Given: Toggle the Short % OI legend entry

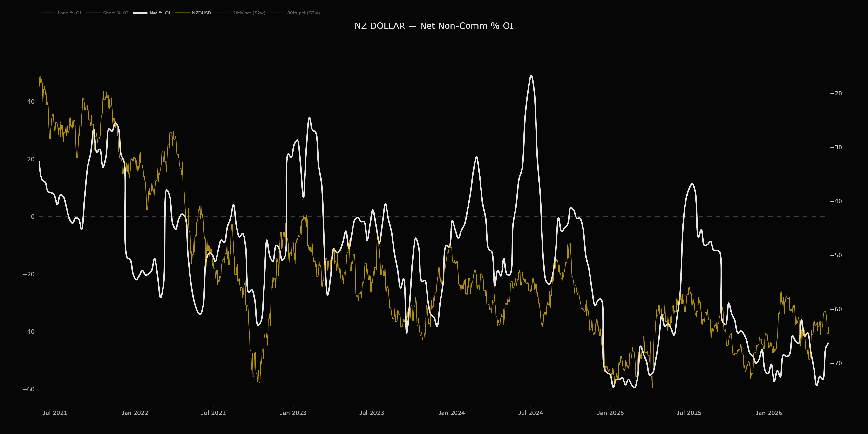Looking at the screenshot, I should coord(107,13).
